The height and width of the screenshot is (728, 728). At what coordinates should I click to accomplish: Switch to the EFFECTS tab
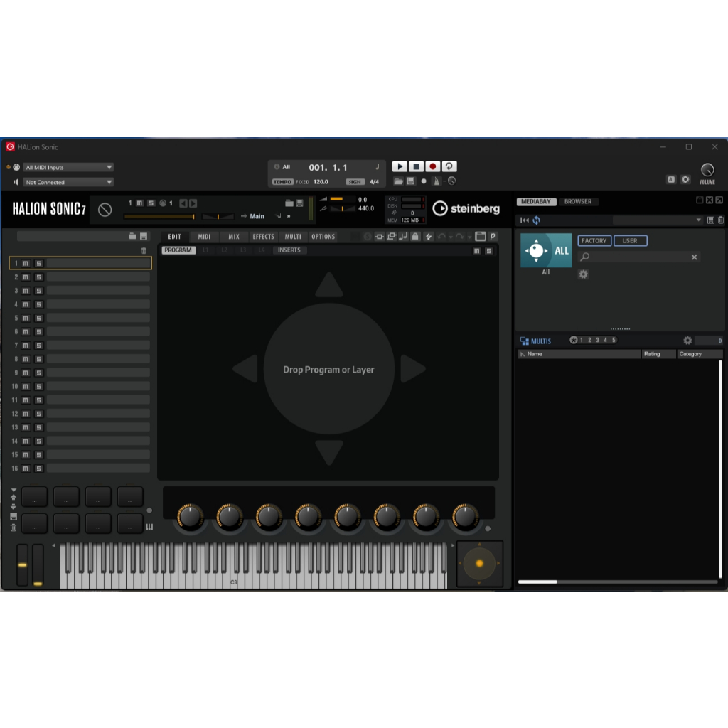(x=263, y=236)
